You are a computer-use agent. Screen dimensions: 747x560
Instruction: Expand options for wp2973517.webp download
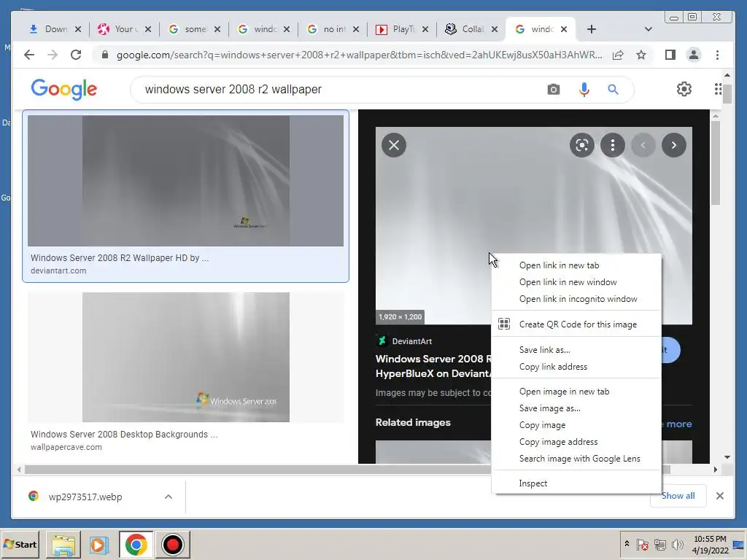pos(169,497)
